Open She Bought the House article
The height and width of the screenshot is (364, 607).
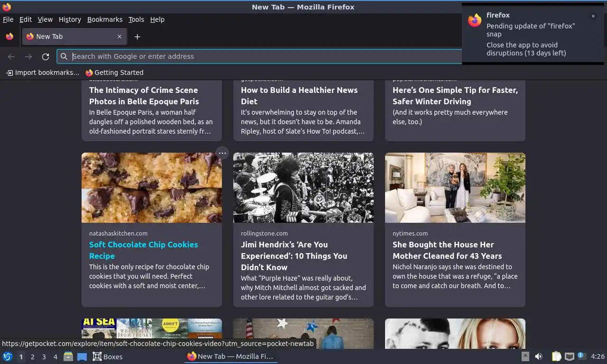[447, 250]
